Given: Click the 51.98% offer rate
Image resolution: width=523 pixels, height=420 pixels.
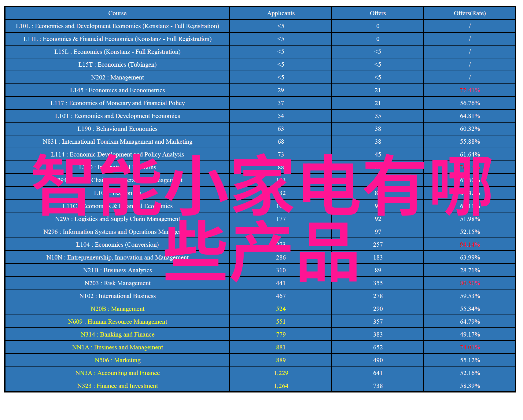Looking at the screenshot, I should pyautogui.click(x=470, y=219).
